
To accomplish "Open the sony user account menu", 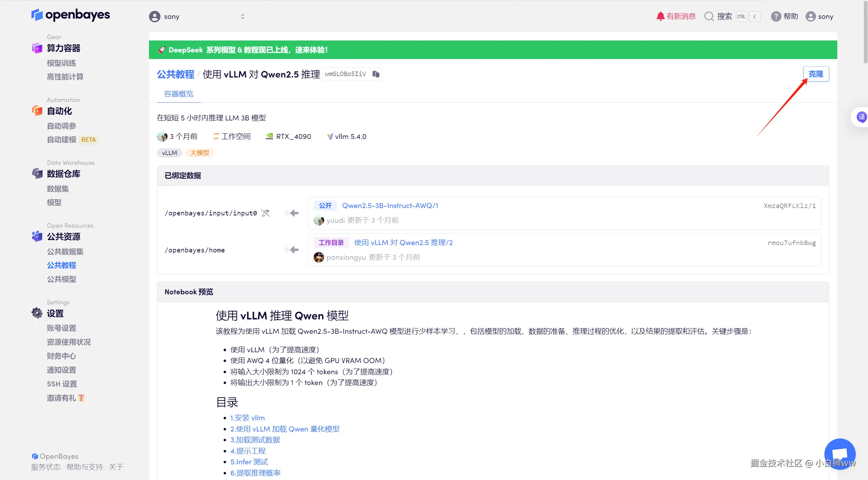I will coord(820,16).
